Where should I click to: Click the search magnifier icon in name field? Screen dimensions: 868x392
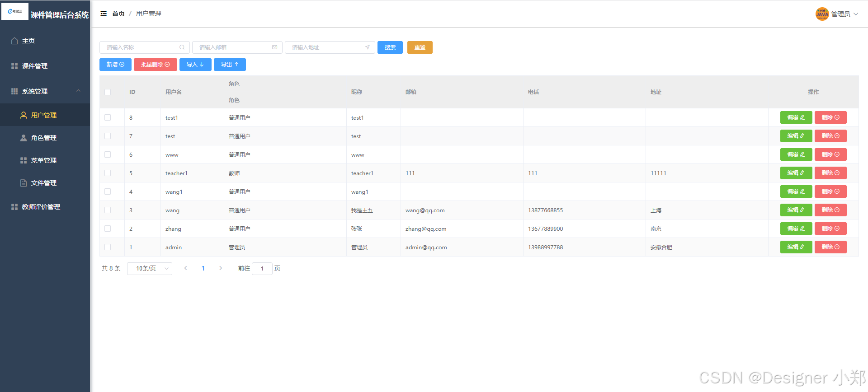point(182,47)
